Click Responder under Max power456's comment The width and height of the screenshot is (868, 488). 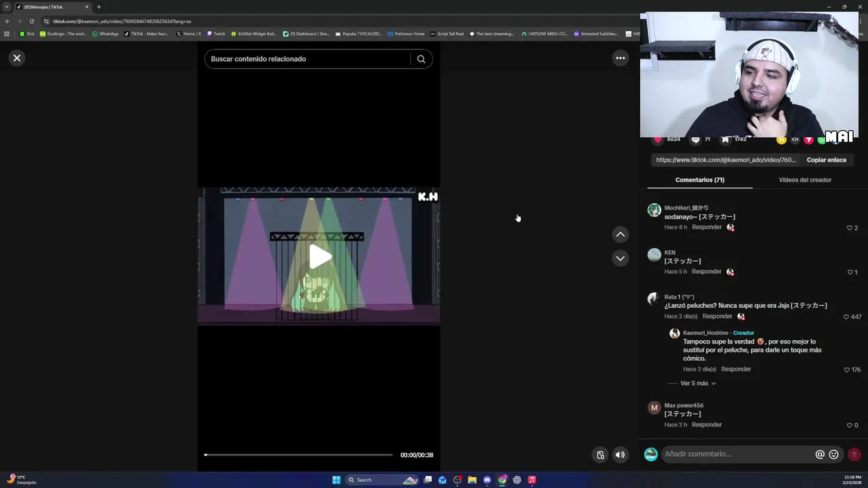(707, 424)
